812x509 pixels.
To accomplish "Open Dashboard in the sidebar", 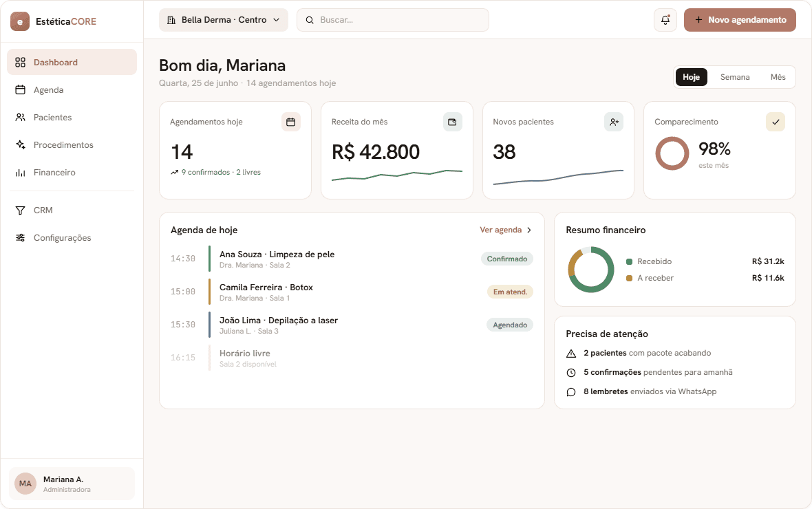I will tap(72, 62).
